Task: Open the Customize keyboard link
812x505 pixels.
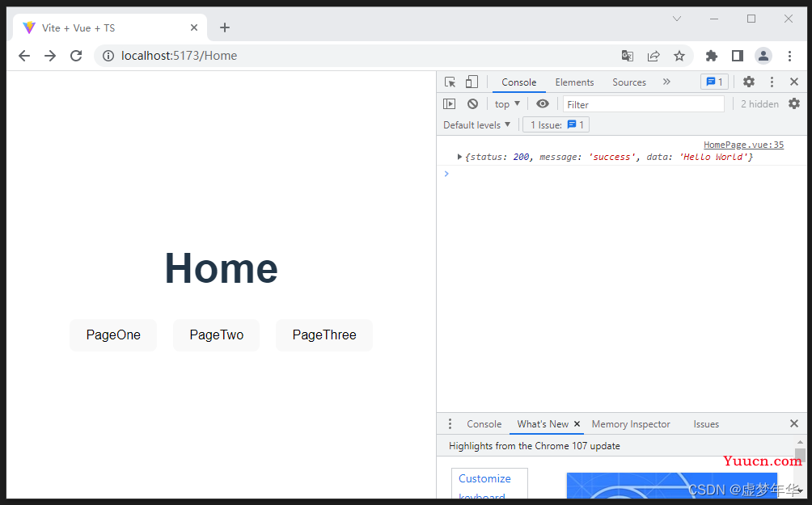Action: [484, 486]
